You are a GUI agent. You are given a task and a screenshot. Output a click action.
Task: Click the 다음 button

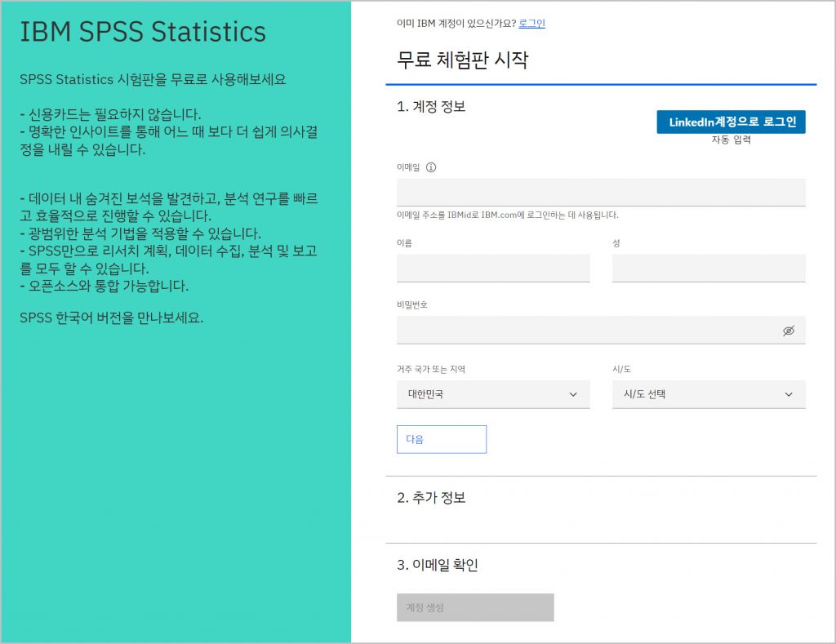[442, 439]
